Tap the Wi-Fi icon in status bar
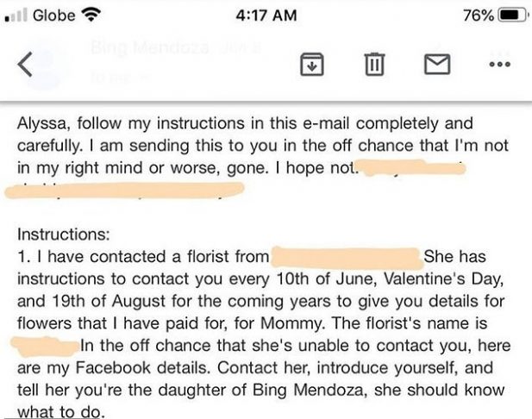Screen dimensions: 532x419 pos(91,16)
